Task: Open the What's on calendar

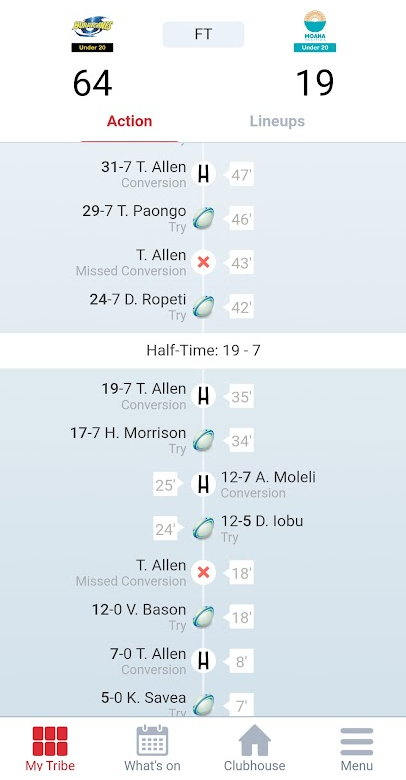Action: pyautogui.click(x=152, y=740)
